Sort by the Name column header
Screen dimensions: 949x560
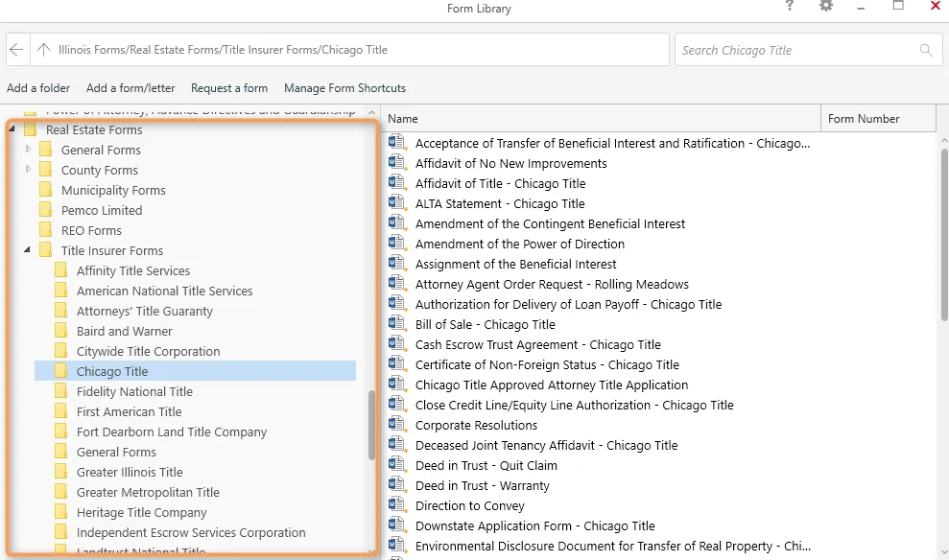[601, 119]
